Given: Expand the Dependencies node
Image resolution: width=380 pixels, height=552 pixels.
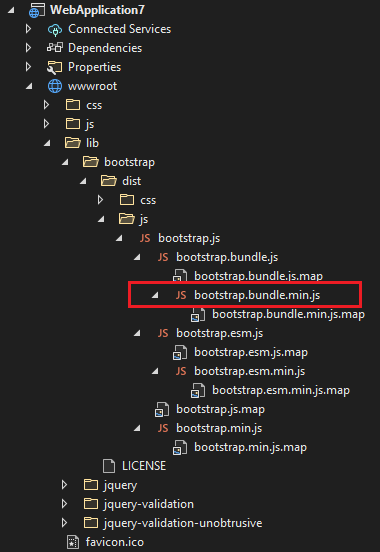Looking at the screenshot, I should pyautogui.click(x=29, y=48).
